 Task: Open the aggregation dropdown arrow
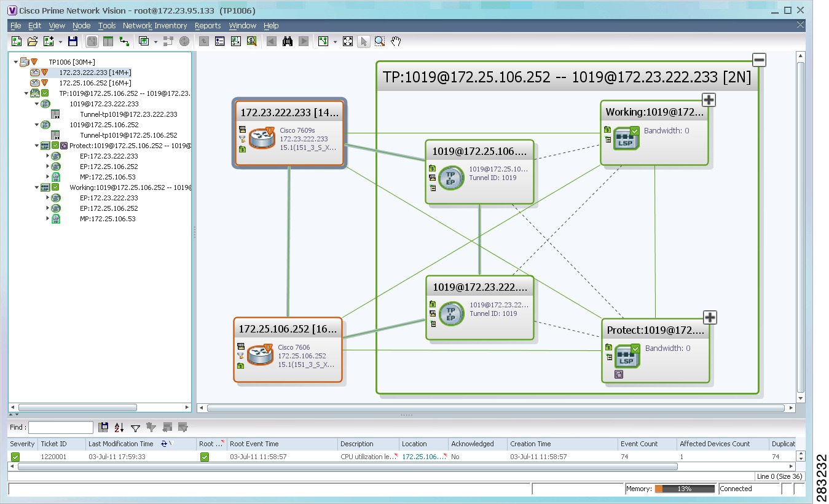155,42
